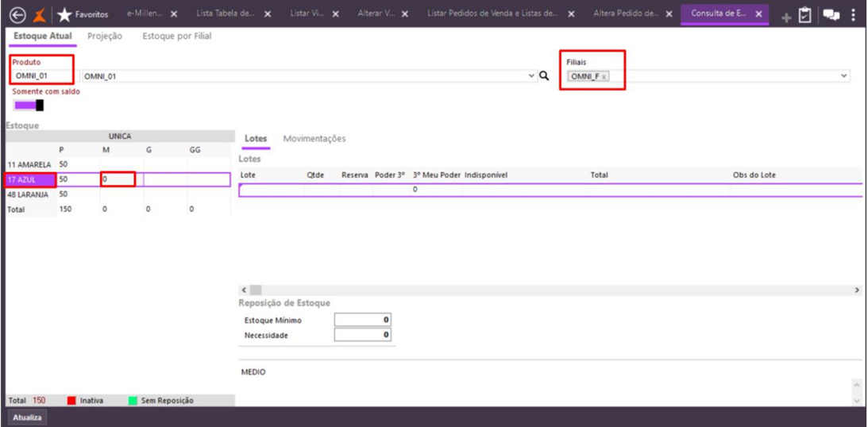Click the green Sem Reposição swatch
Viewport: 868px width, 427px height.
tap(133, 401)
